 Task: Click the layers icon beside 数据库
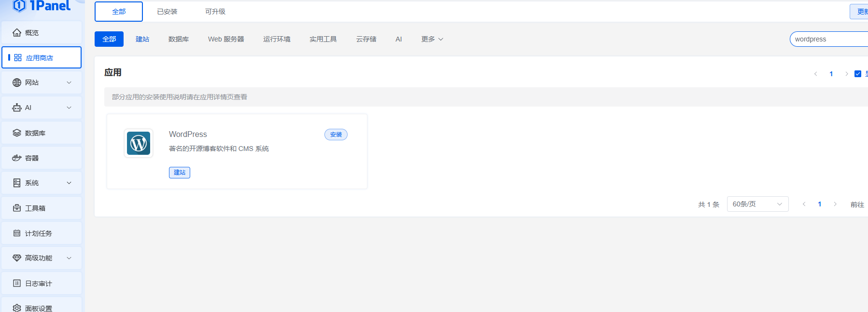pyautogui.click(x=17, y=133)
